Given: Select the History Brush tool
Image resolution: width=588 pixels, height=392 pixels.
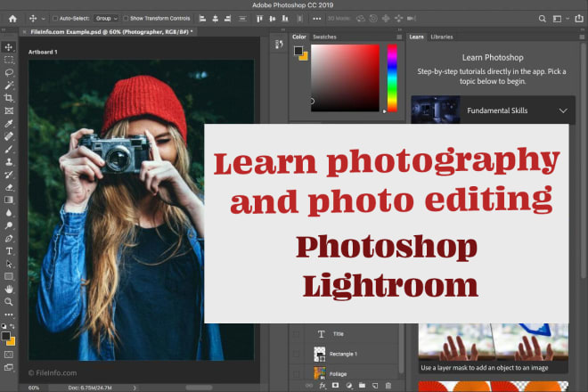Looking at the screenshot, I should pyautogui.click(x=9, y=175).
